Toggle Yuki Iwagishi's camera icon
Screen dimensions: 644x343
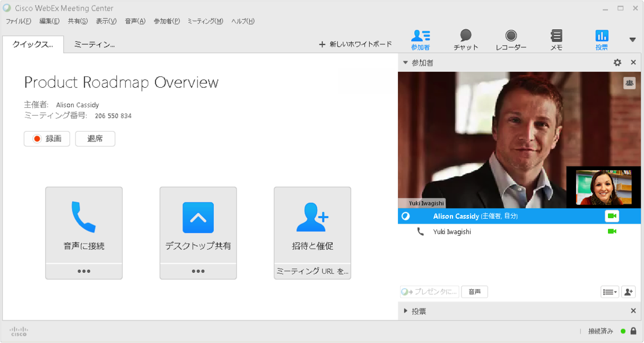click(x=612, y=231)
